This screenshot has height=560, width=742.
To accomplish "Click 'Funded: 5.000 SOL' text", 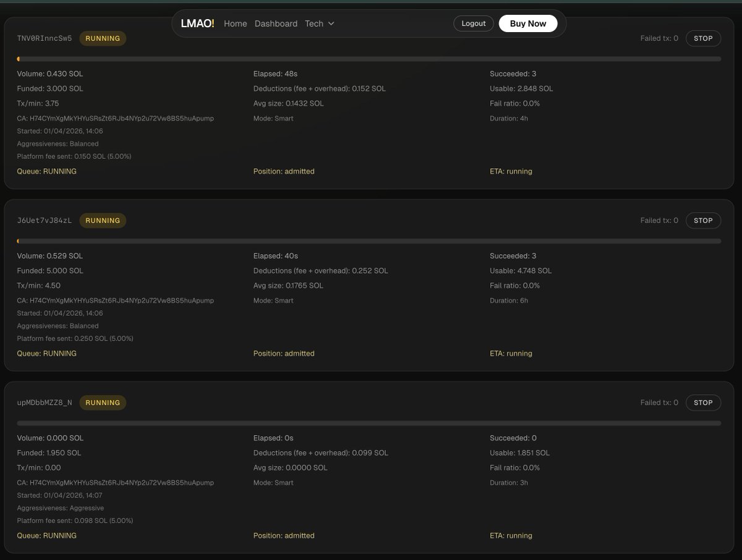I will pyautogui.click(x=50, y=271).
